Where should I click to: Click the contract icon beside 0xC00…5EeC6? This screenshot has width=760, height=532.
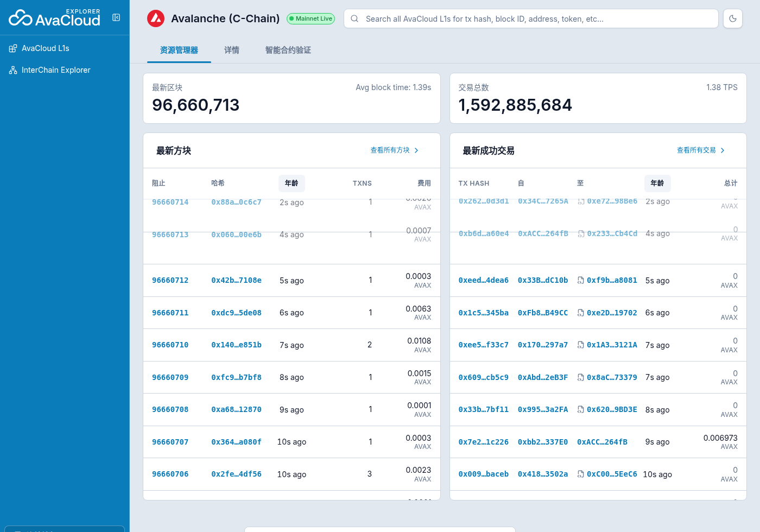pos(580,474)
